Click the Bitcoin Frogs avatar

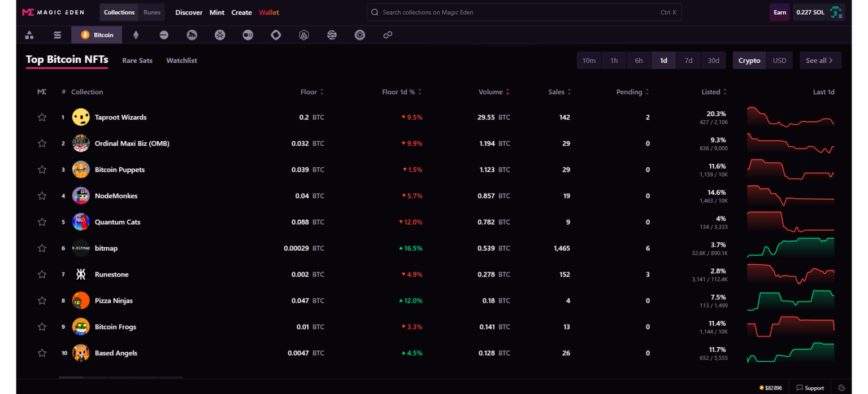[81, 327]
